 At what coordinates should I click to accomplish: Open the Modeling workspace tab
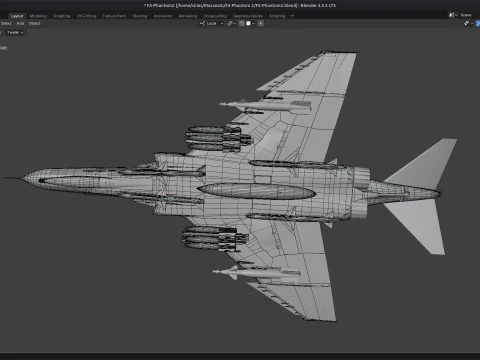point(38,16)
